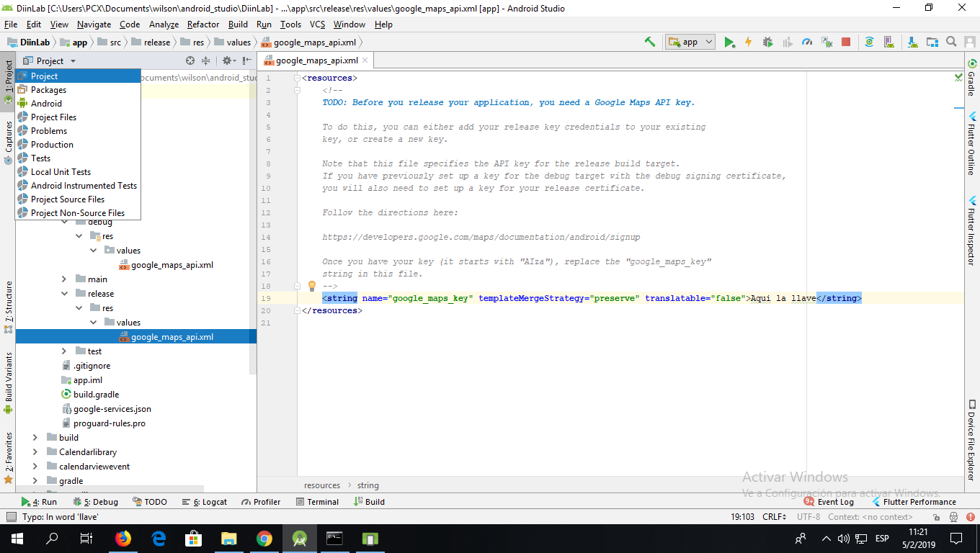Open the Event Log window
This screenshot has height=553, width=980.
click(x=829, y=502)
